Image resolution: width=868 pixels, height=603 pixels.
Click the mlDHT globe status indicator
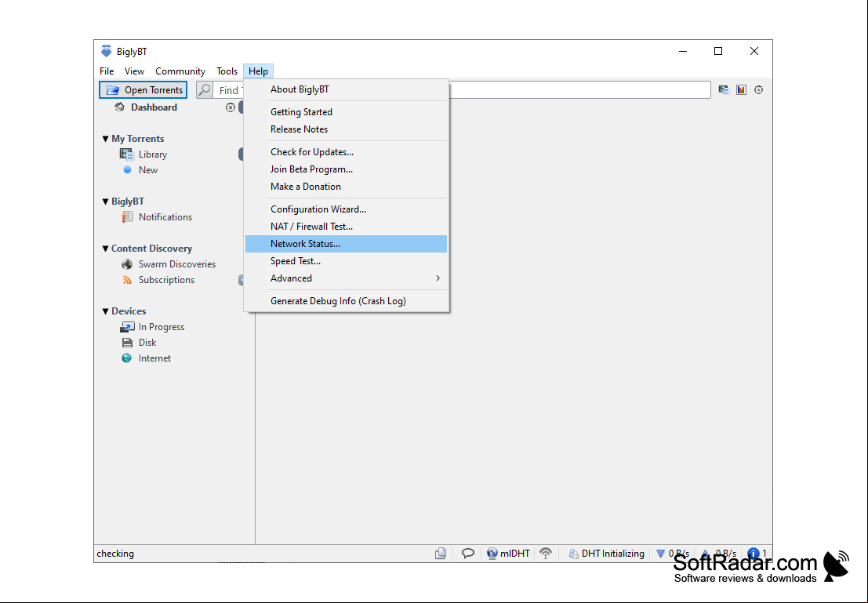508,553
